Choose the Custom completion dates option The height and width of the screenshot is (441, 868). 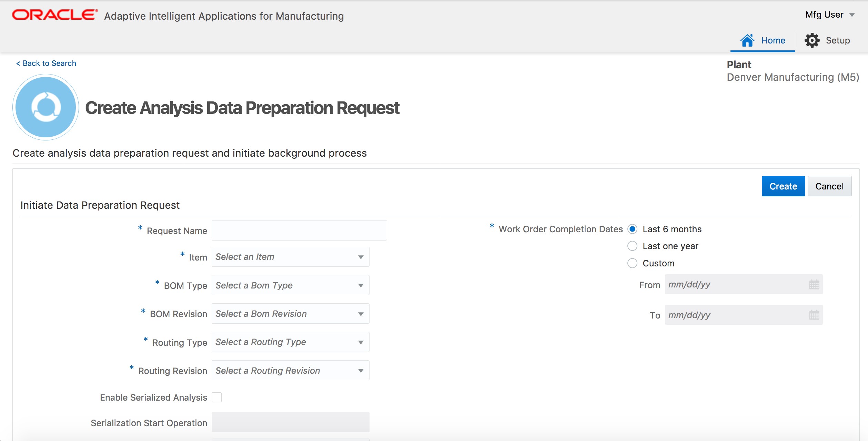633,263
